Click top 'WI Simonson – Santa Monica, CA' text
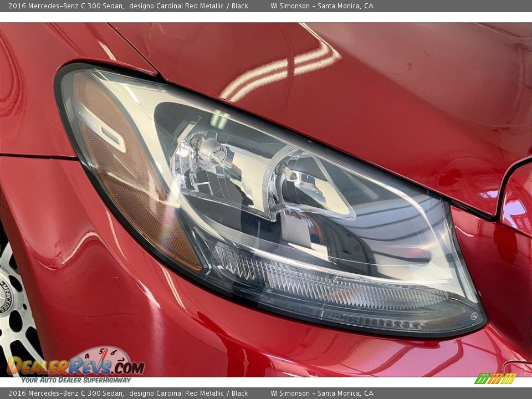The width and height of the screenshot is (532, 399). click(322, 6)
